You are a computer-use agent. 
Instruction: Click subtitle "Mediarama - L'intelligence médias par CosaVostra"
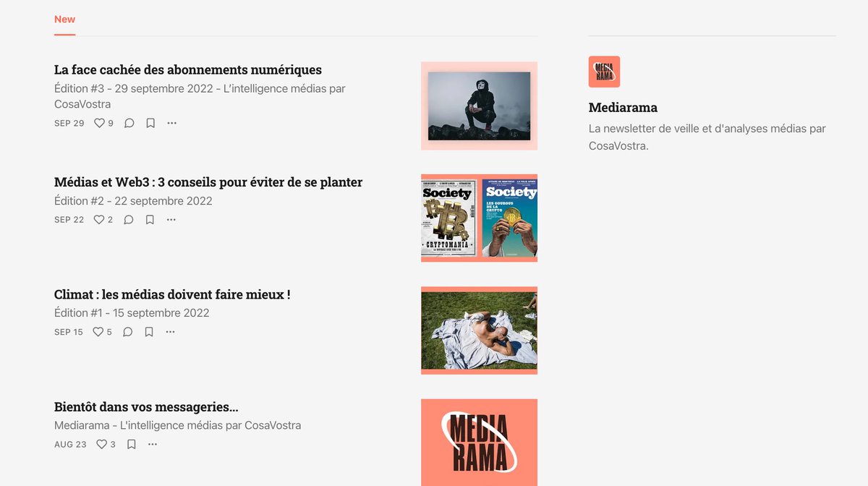[177, 425]
